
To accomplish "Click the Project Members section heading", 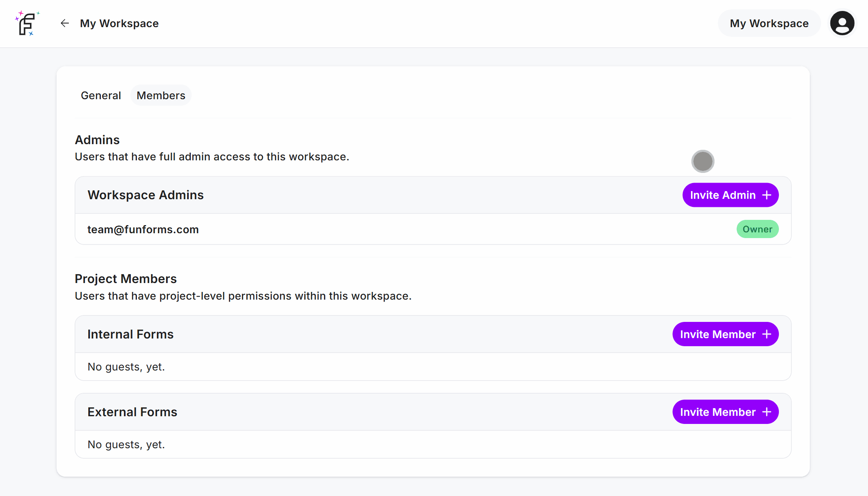I will pyautogui.click(x=126, y=279).
